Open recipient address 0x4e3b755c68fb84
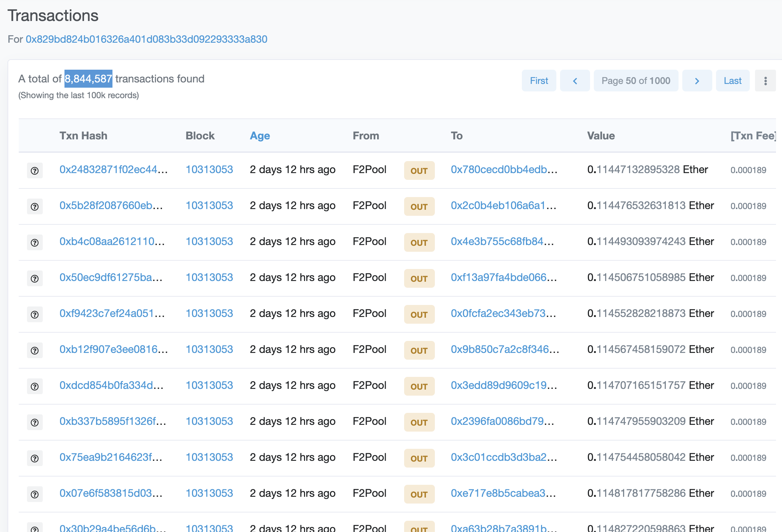The height and width of the screenshot is (532, 782). (x=502, y=241)
